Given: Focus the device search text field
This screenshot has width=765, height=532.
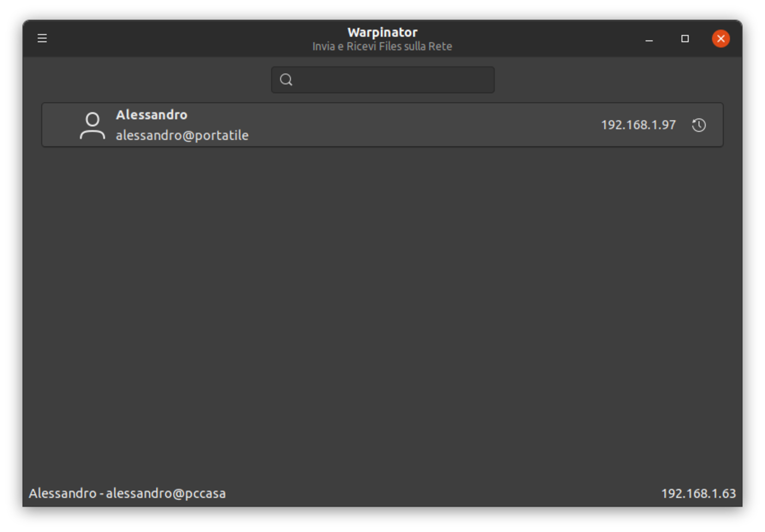Looking at the screenshot, I should 393,80.
